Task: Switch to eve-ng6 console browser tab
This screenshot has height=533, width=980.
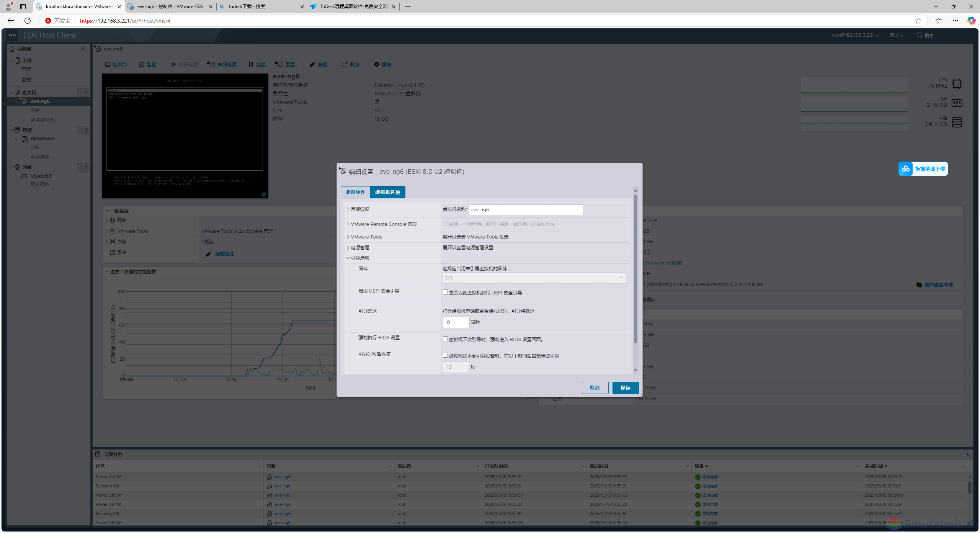Action: click(x=170, y=7)
